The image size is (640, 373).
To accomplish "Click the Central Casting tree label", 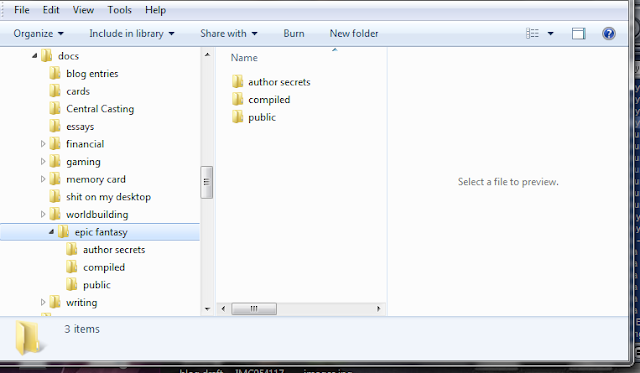I will pos(100,109).
